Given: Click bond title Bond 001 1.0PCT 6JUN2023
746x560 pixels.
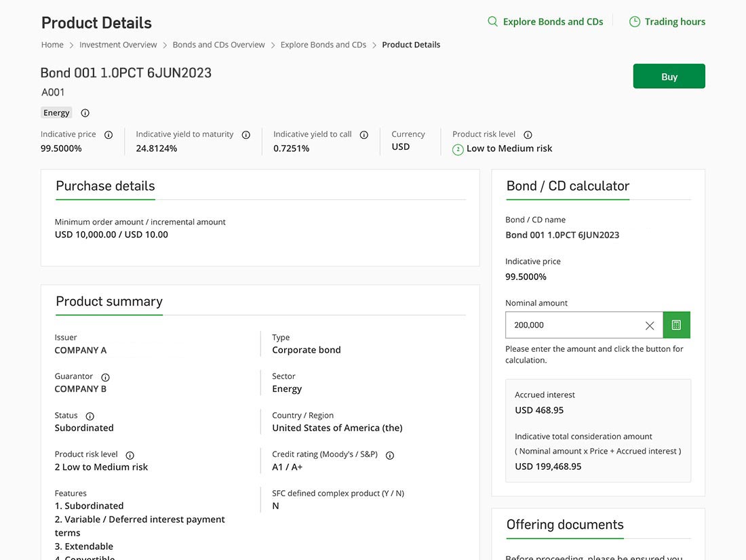Looking at the screenshot, I should click(126, 73).
